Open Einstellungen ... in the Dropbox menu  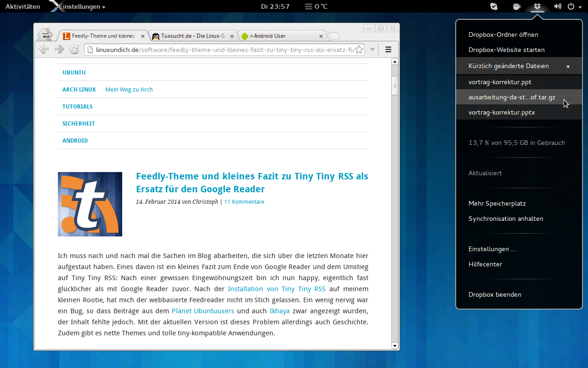point(519,249)
